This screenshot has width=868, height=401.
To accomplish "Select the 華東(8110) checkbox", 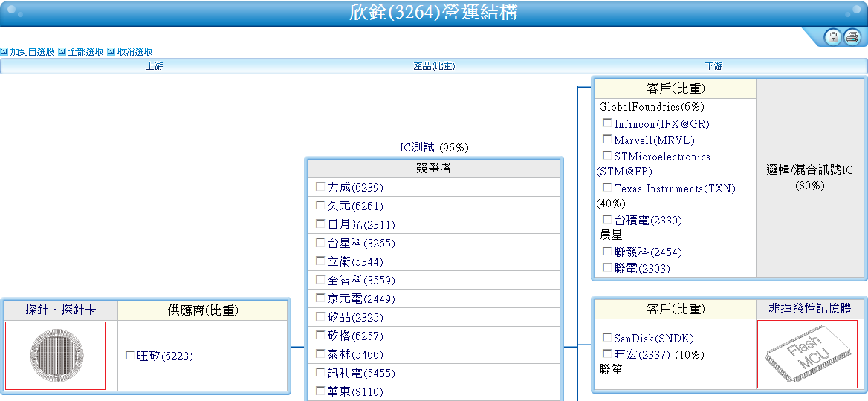I will (320, 391).
